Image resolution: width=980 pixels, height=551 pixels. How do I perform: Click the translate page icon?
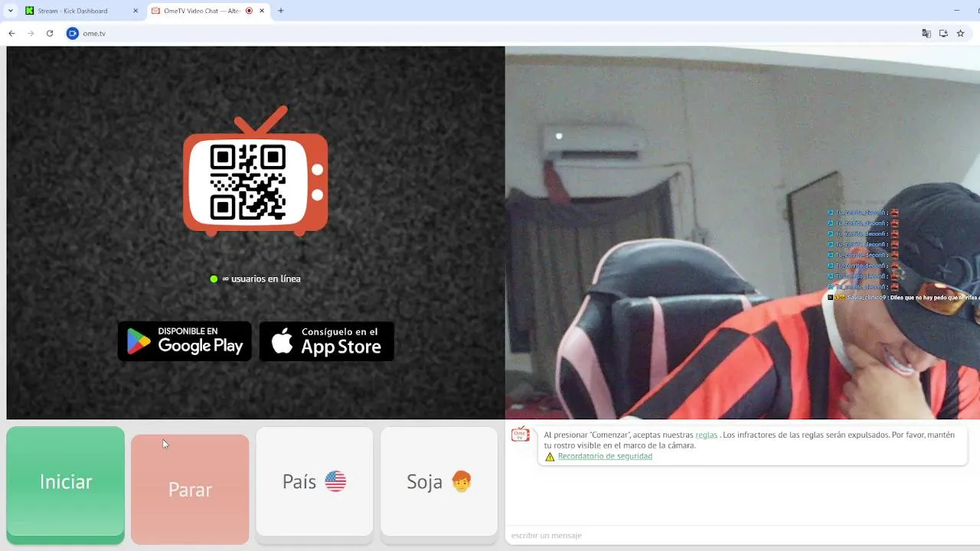926,34
